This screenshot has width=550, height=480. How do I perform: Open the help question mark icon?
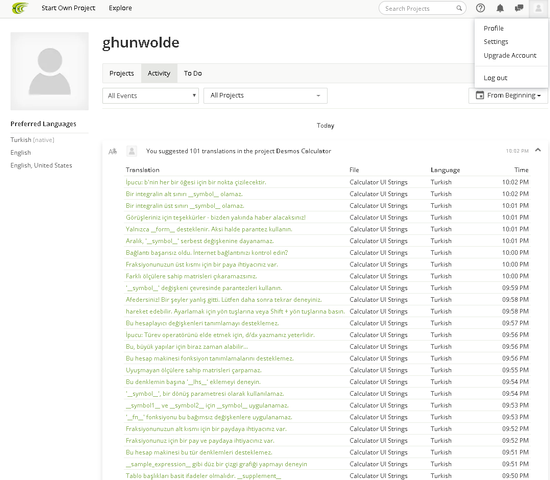(x=480, y=8)
